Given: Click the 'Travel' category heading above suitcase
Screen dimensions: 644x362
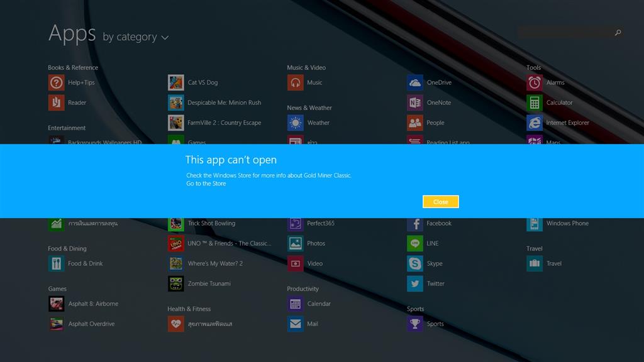Looking at the screenshot, I should [x=535, y=249].
